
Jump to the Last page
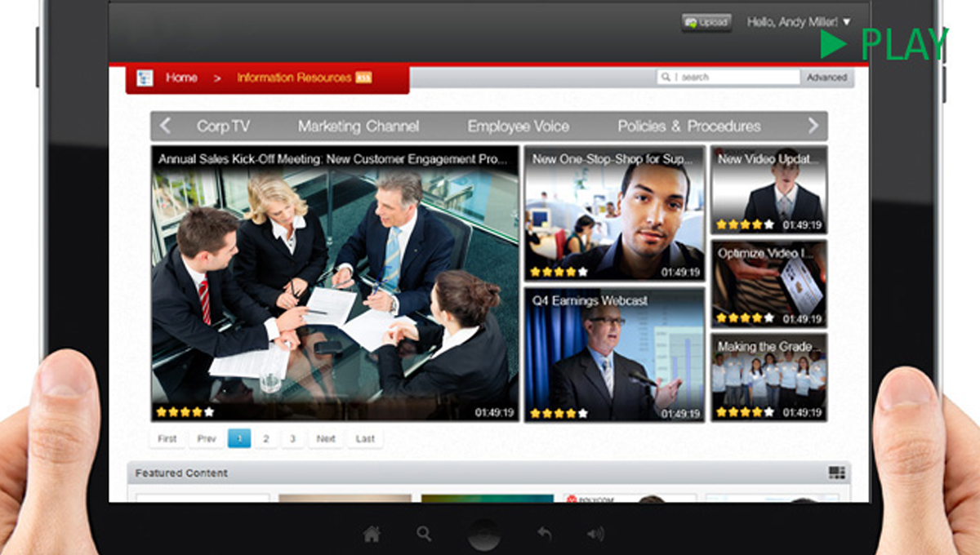(365, 438)
